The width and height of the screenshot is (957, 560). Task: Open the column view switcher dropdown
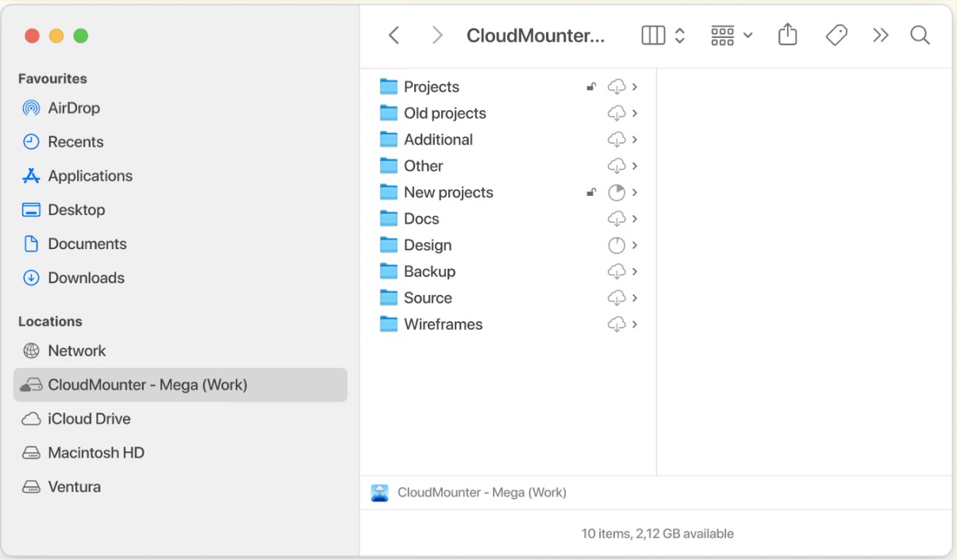[x=663, y=35]
